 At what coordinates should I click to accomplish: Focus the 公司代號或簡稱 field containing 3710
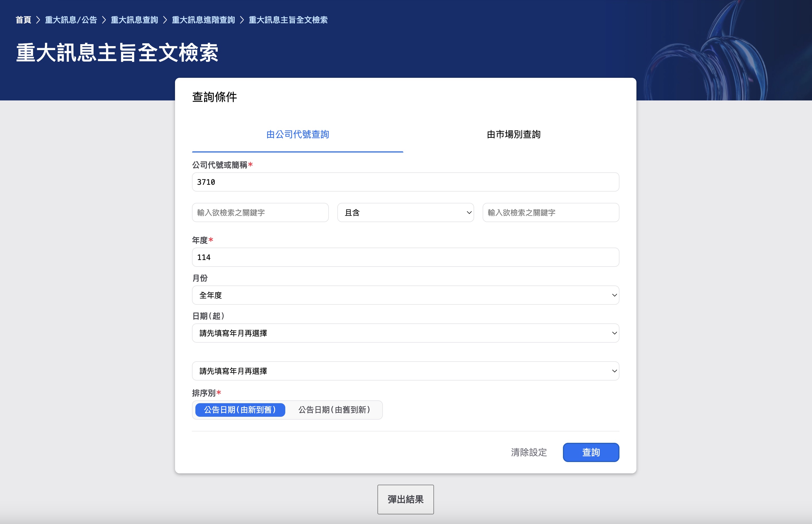pos(405,182)
